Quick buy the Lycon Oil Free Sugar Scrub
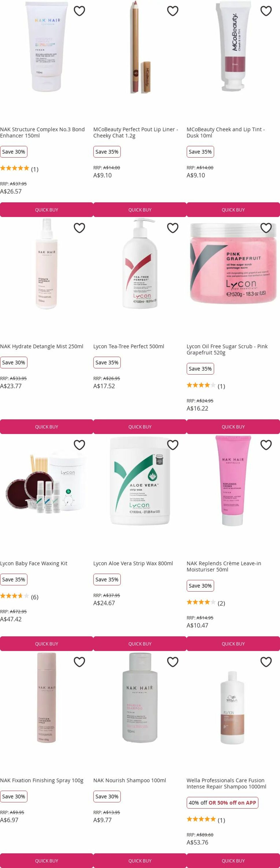Image resolution: width=280 pixels, height=868 pixels. coord(233,426)
